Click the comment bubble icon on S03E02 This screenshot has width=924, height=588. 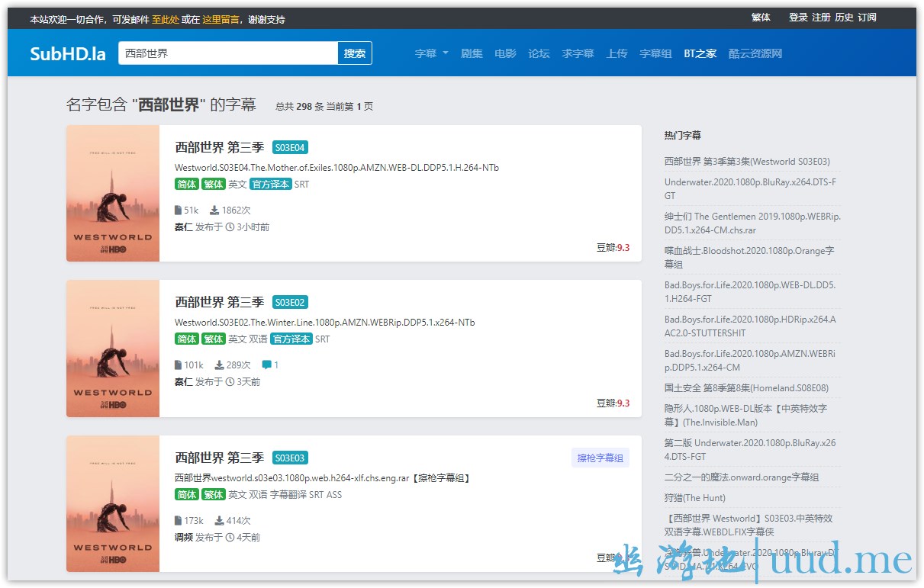[x=266, y=365]
